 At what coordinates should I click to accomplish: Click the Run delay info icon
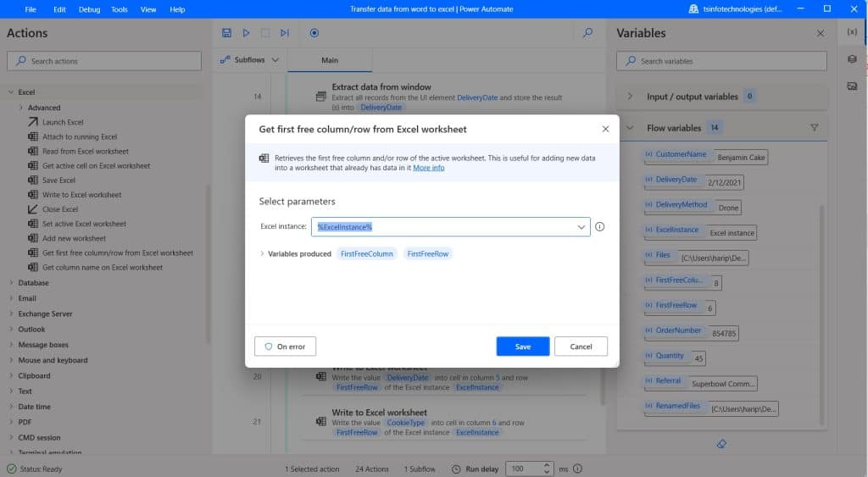[577, 469]
